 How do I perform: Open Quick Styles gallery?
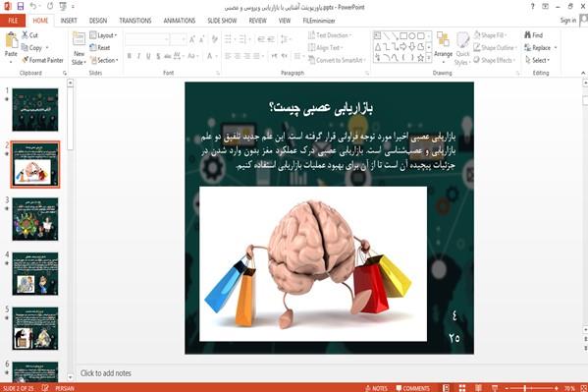click(x=462, y=49)
